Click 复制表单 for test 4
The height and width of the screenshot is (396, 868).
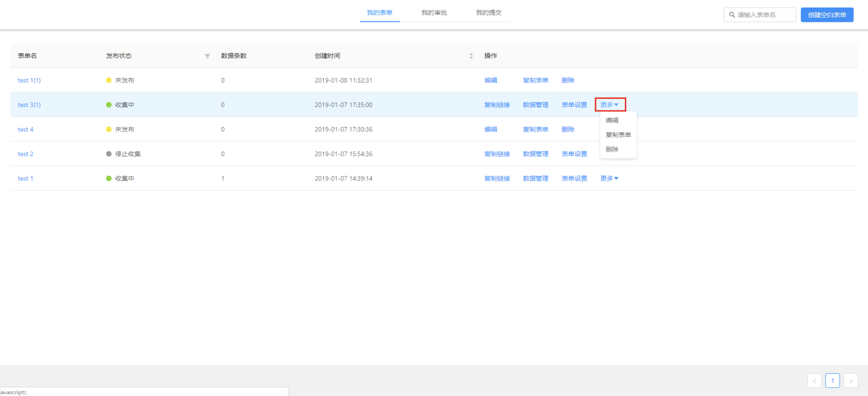pos(535,129)
